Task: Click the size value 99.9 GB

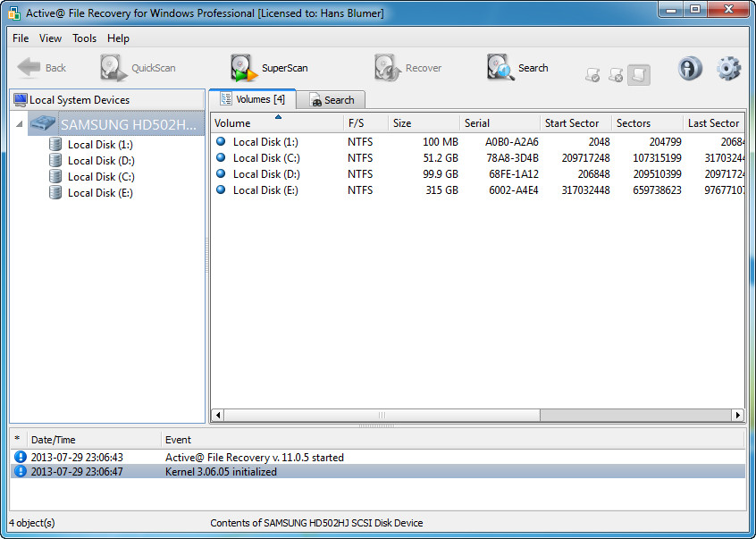Action: pyautogui.click(x=441, y=173)
